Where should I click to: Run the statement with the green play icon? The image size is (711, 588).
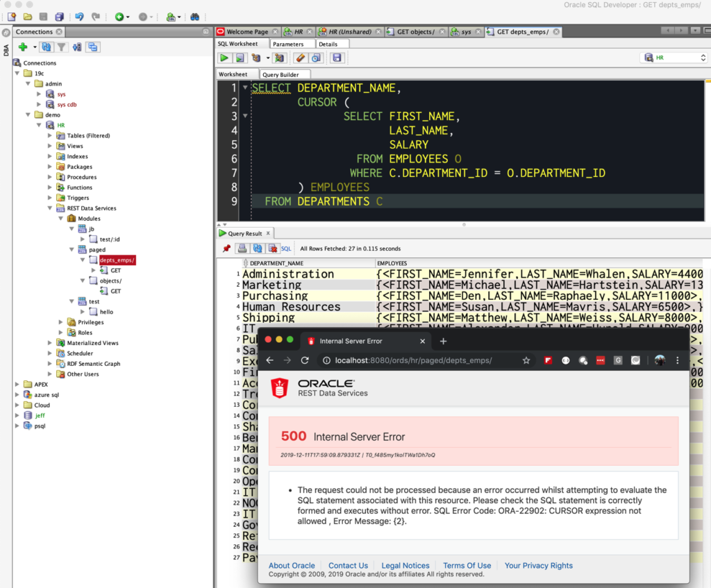pos(224,58)
